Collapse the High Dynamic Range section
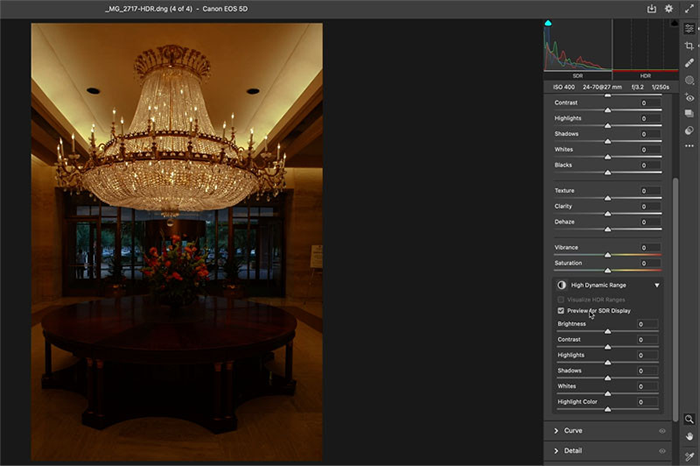This screenshot has height=466, width=700. pyautogui.click(x=657, y=285)
